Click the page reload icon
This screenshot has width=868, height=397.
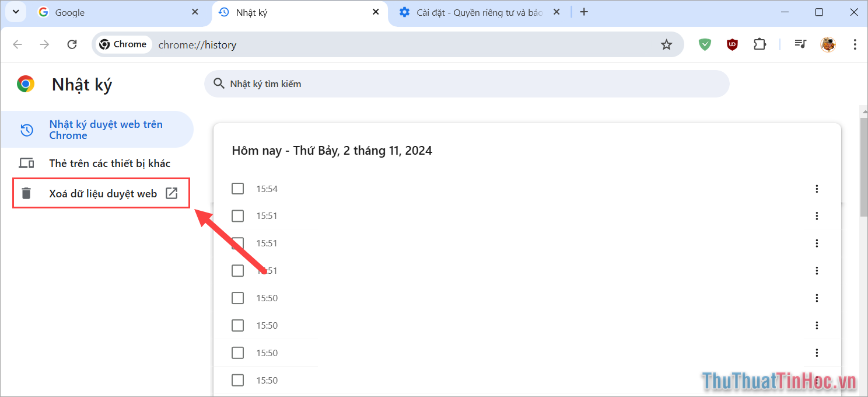(72, 44)
